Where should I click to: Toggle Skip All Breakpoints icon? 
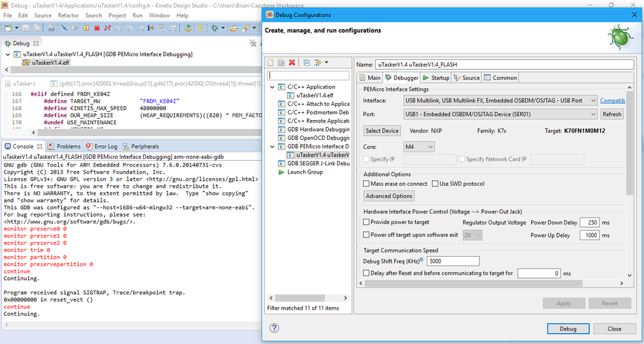tap(64, 28)
